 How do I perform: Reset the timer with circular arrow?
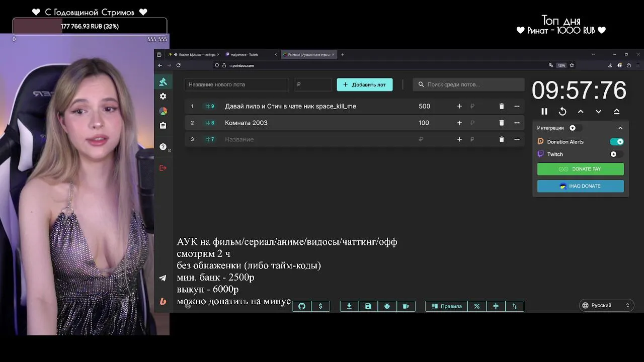click(x=562, y=112)
